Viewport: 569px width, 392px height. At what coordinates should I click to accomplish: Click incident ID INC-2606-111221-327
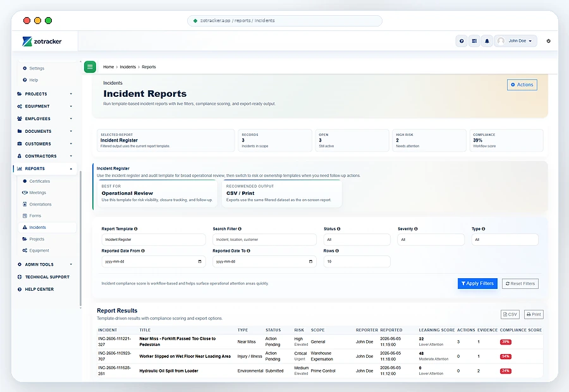coord(114,341)
